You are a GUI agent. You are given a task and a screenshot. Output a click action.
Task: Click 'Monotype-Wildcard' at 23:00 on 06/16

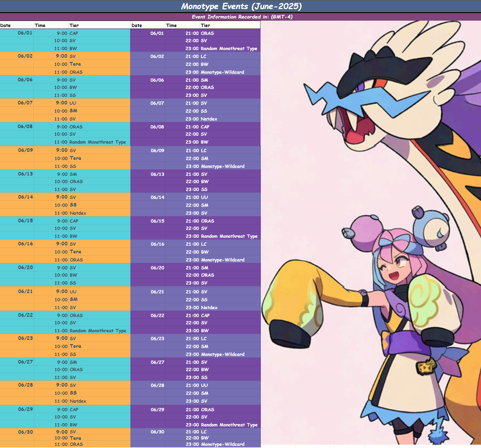tap(223, 260)
